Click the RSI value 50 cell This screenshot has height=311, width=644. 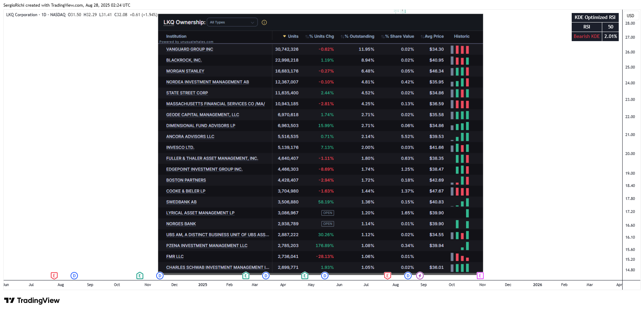(610, 27)
